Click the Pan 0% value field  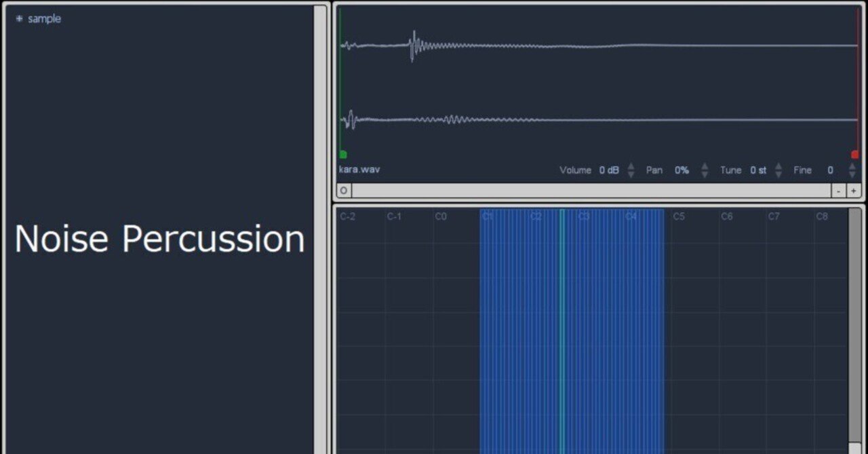point(682,170)
